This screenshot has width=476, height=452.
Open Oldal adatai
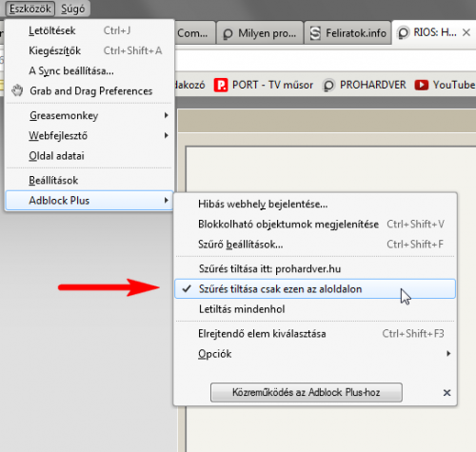tap(89, 156)
